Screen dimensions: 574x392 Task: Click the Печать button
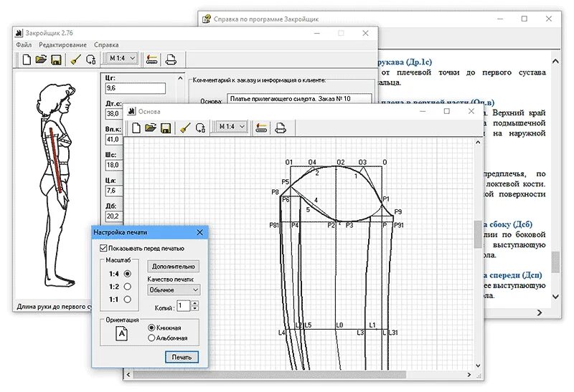click(182, 358)
